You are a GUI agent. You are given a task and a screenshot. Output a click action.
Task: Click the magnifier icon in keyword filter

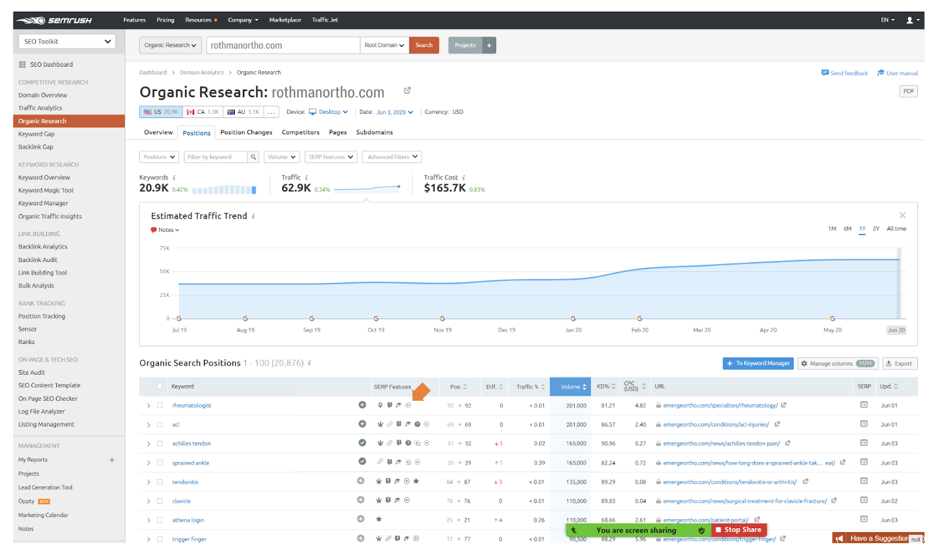[253, 157]
